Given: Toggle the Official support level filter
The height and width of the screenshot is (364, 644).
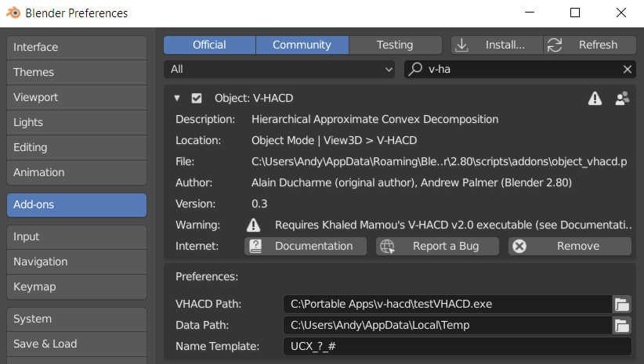Looking at the screenshot, I should coord(209,45).
